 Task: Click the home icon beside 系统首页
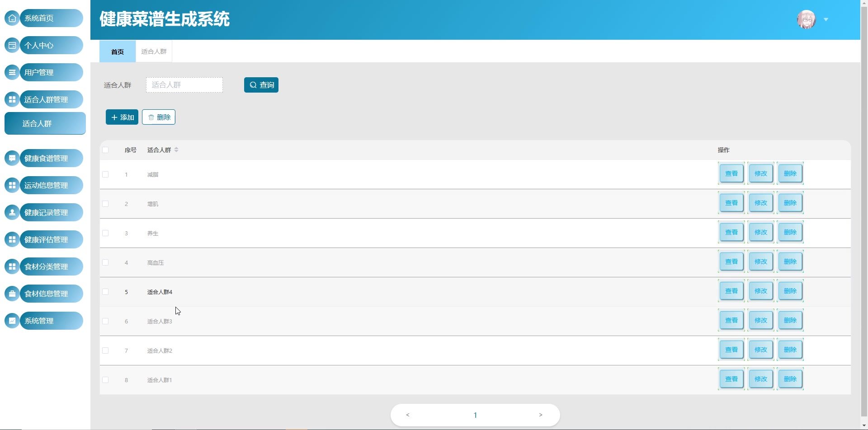tap(12, 18)
